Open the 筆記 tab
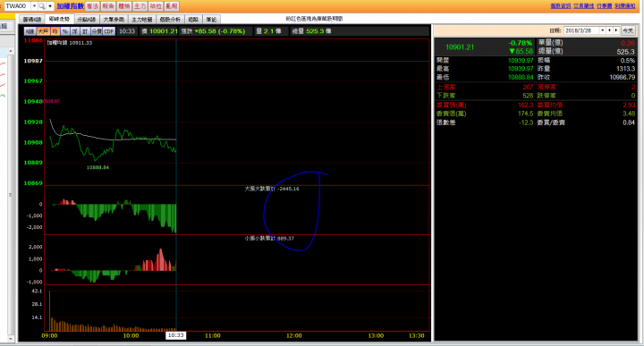The image size is (644, 346). [x=211, y=20]
